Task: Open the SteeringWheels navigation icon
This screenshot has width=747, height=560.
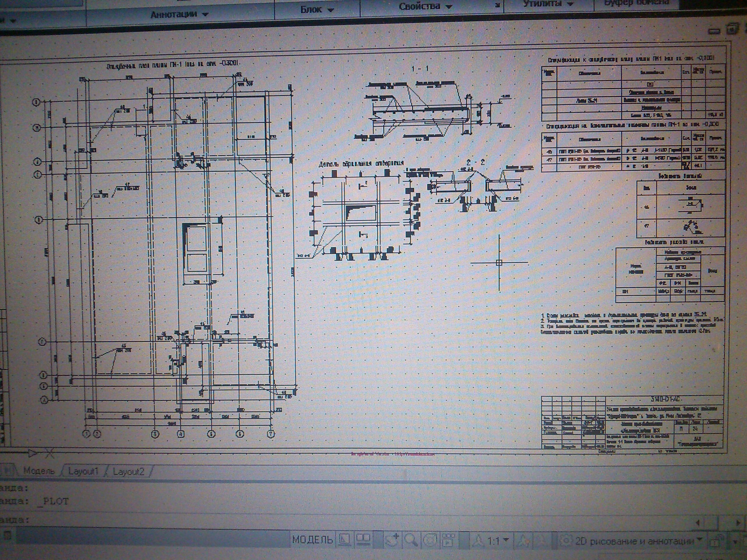Action: (430, 541)
